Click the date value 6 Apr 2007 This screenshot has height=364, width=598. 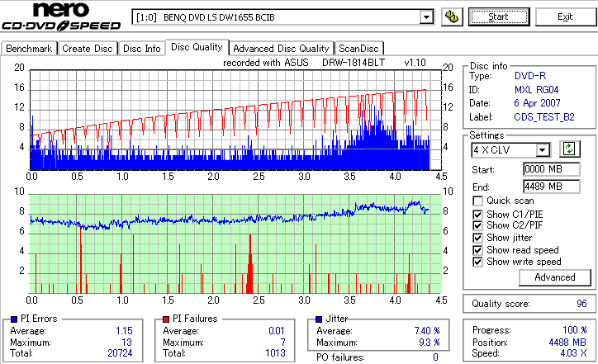click(537, 103)
